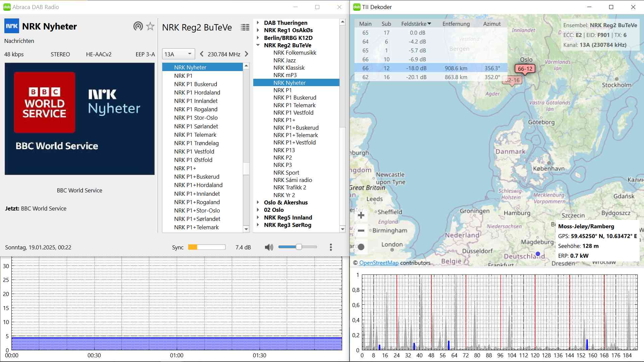This screenshot has width=644, height=362.
Task: Collapse the NRK Reg2 BuTeVe ensemble
Action: 258,45
